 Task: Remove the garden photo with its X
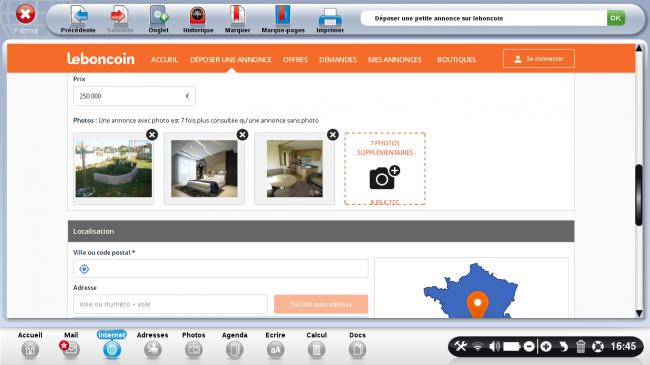click(x=152, y=135)
